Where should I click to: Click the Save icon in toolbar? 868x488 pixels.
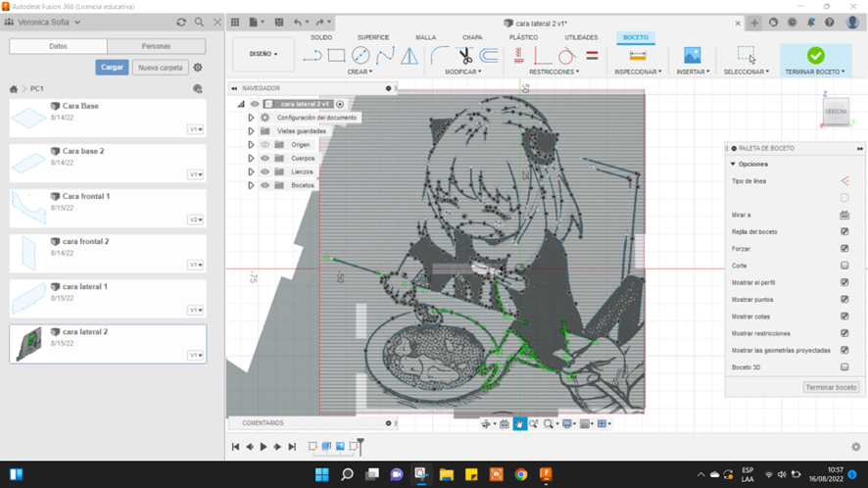click(x=279, y=23)
